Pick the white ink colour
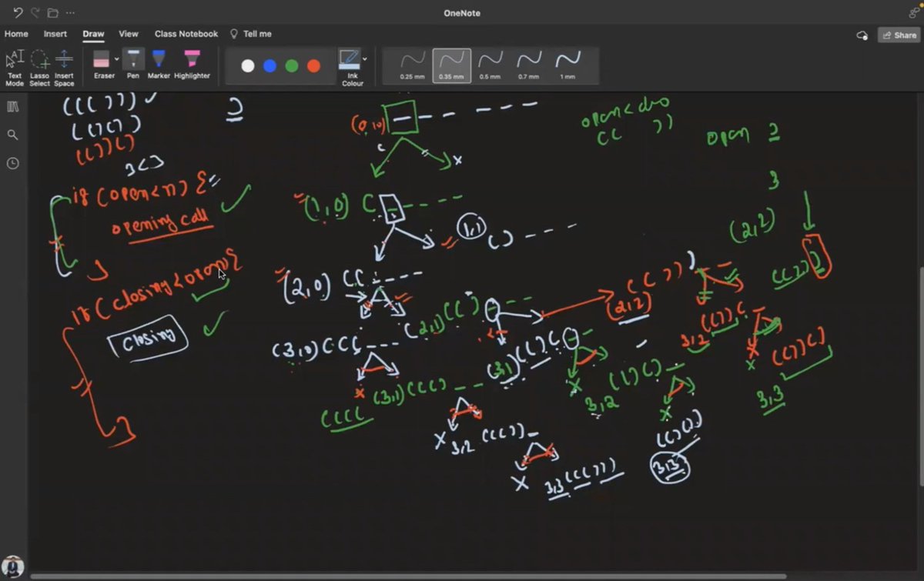 click(248, 66)
